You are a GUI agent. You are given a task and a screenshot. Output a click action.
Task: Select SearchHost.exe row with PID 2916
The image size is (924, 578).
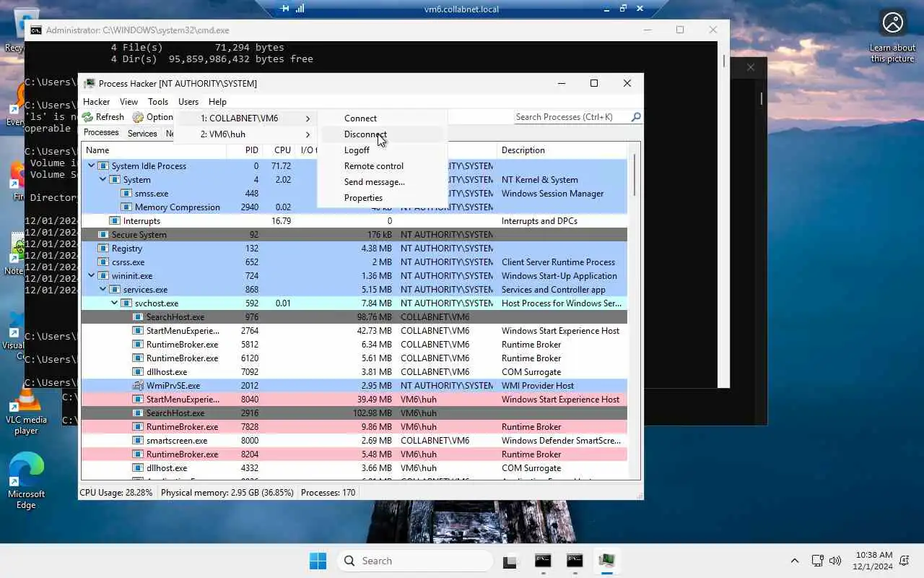point(354,413)
